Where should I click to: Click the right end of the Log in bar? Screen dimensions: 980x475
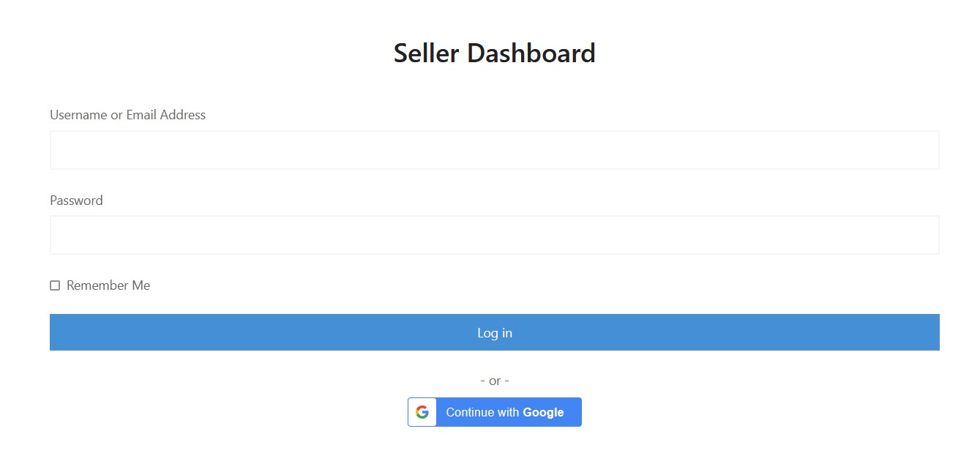click(924, 332)
